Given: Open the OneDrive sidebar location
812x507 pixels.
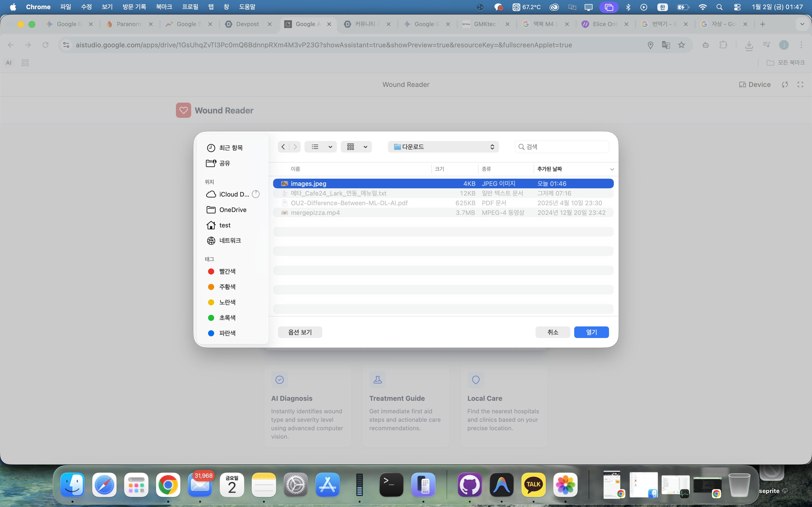Looking at the screenshot, I should [232, 210].
